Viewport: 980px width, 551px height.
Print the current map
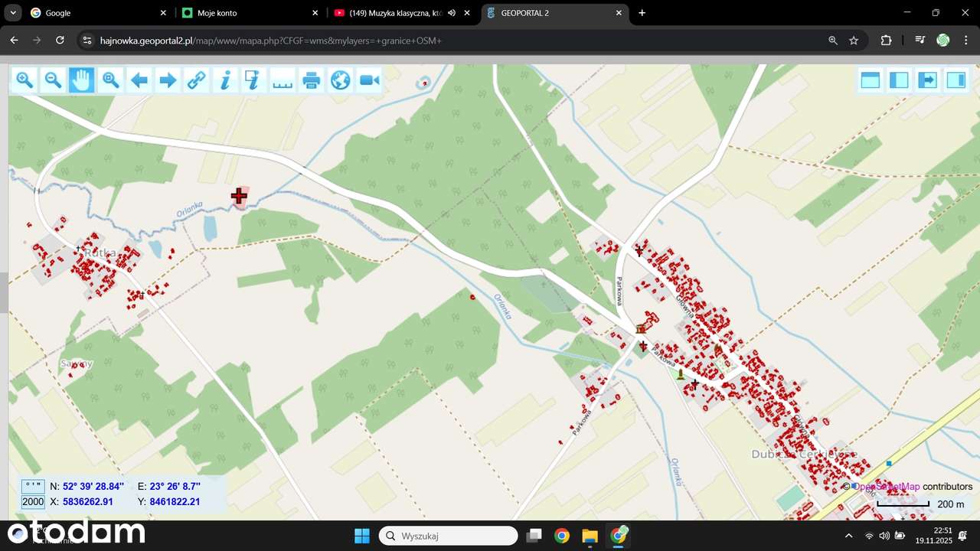[x=312, y=80]
